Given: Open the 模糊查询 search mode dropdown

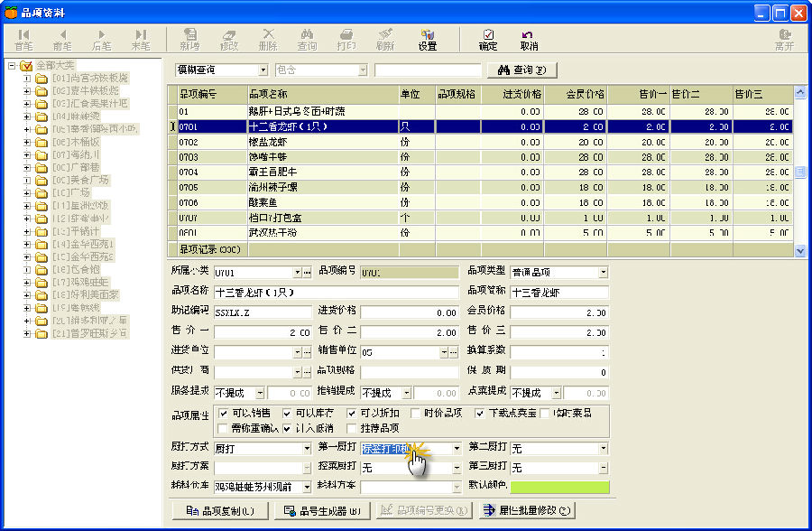Looking at the screenshot, I should click(x=263, y=70).
